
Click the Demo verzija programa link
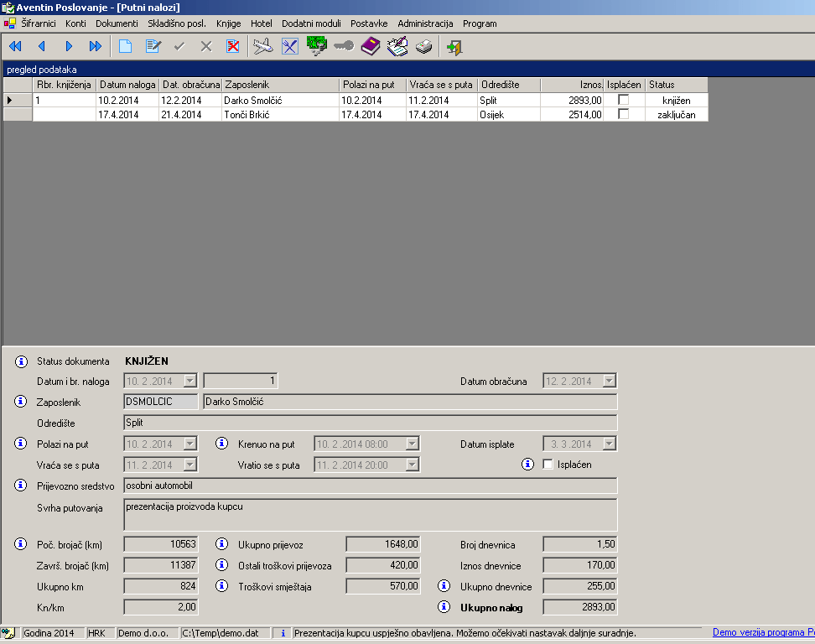point(763,633)
